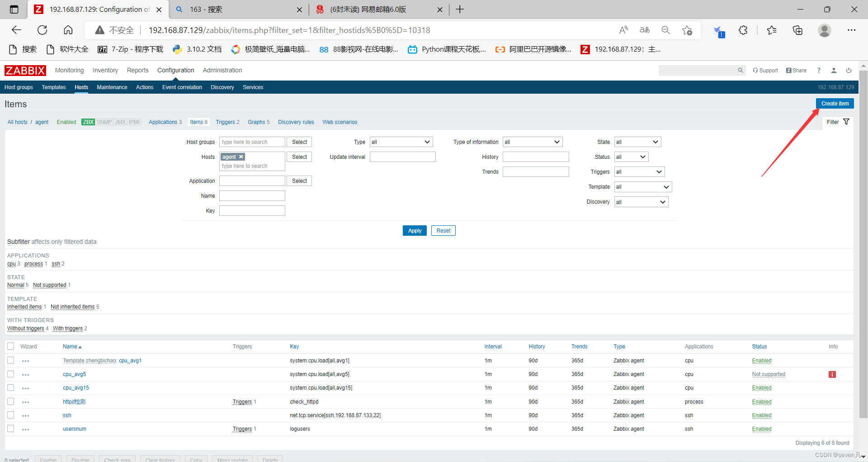Click the Key filter input field

pyautogui.click(x=252, y=211)
